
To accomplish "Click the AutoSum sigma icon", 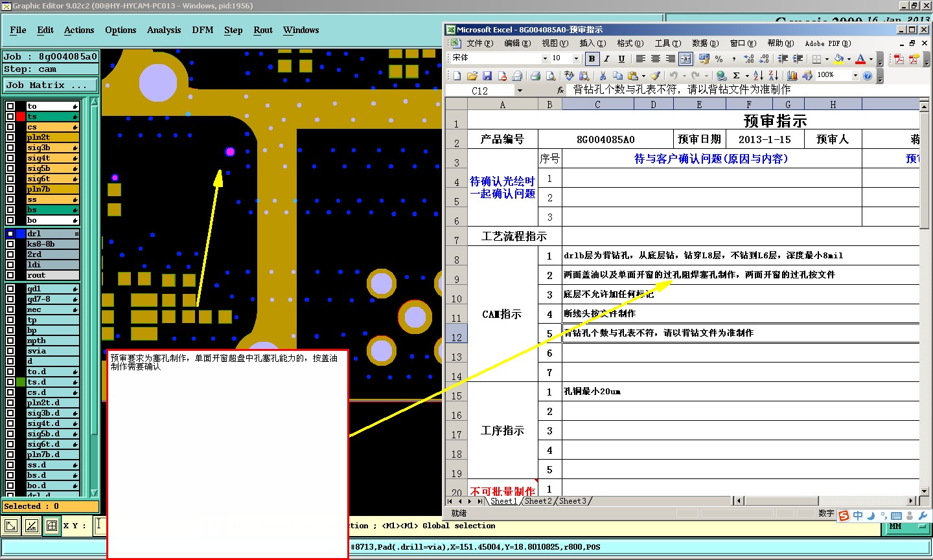I will pos(737,76).
